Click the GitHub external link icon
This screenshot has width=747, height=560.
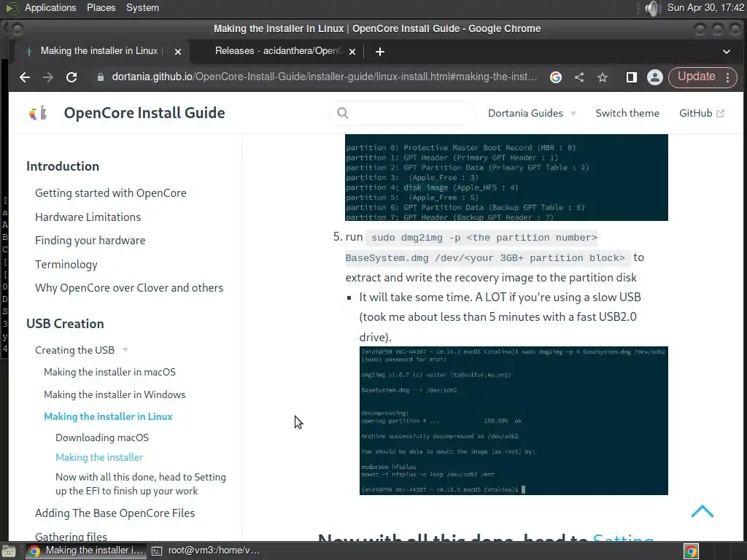720,113
